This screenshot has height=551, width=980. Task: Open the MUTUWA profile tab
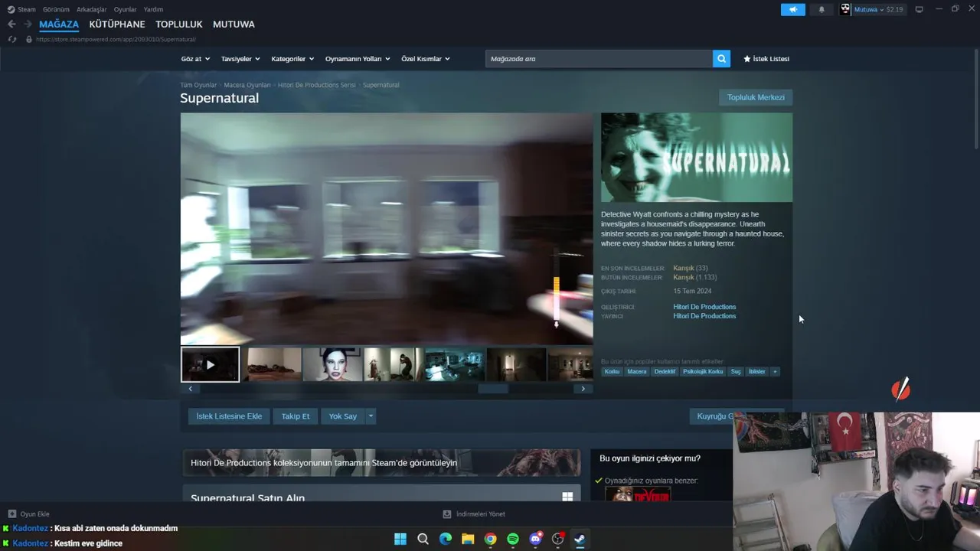[234, 24]
